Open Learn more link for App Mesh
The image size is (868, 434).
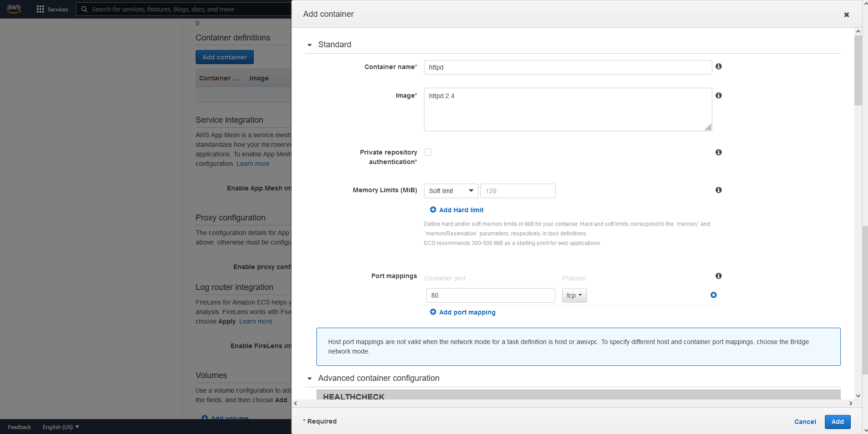pyautogui.click(x=253, y=164)
